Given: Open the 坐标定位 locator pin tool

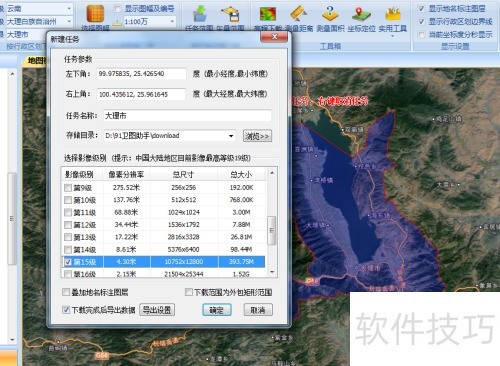Looking at the screenshot, I should (x=361, y=14).
